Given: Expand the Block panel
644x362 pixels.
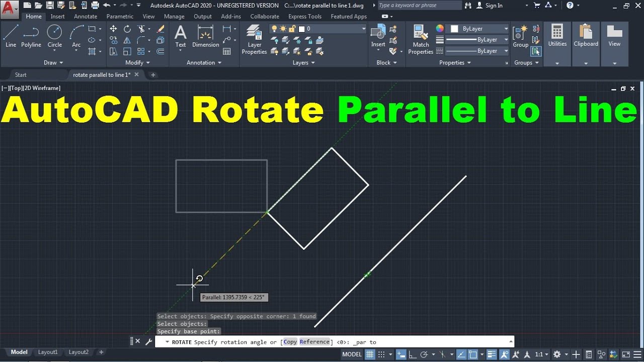Looking at the screenshot, I should click(386, 62).
